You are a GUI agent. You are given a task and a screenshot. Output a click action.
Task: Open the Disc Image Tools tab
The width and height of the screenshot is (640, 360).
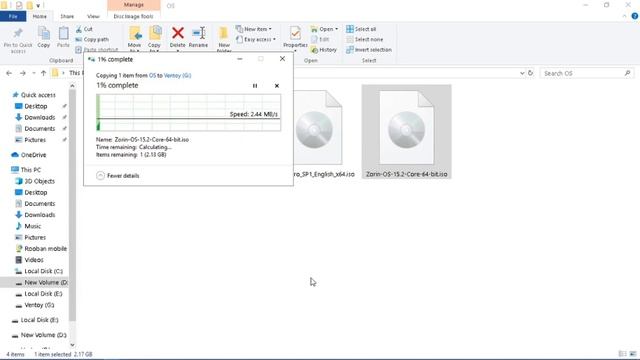click(x=133, y=16)
